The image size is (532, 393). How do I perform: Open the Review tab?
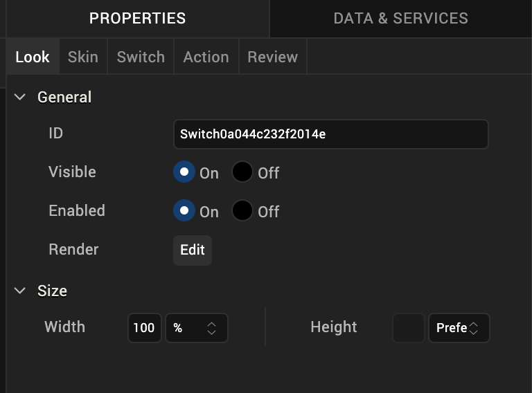[x=272, y=57]
